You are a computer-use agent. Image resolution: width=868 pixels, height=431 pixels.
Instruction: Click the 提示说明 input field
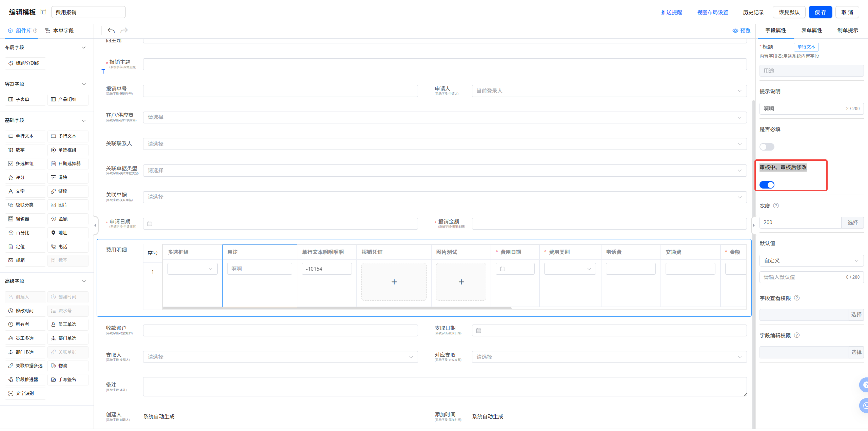point(804,109)
